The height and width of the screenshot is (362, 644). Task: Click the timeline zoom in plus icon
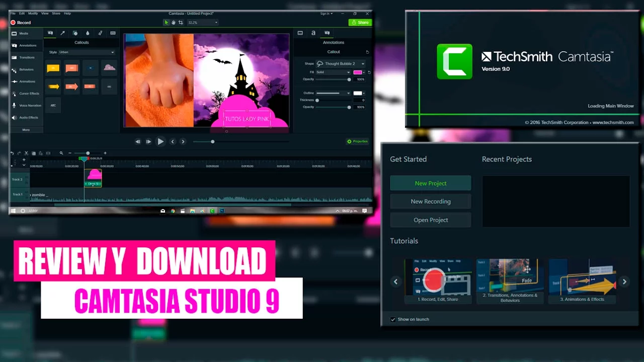click(105, 153)
